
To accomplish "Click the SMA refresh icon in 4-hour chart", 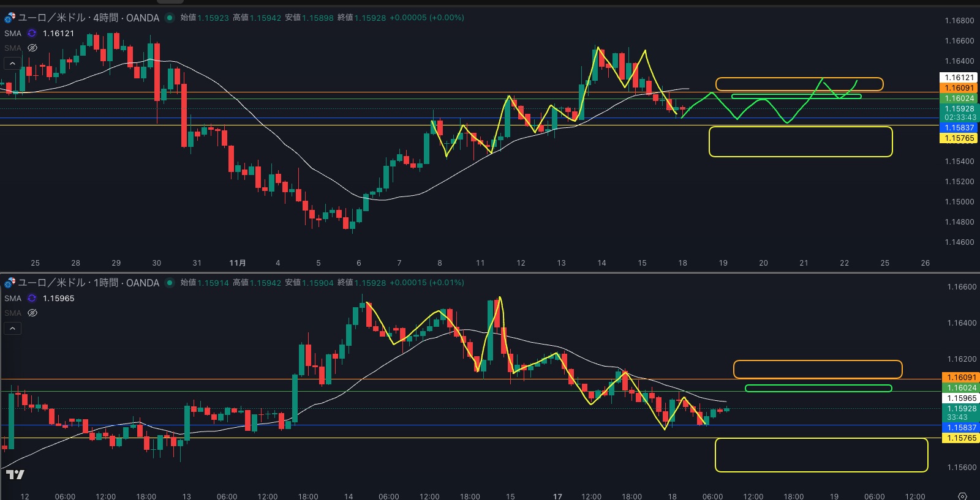I will point(32,34).
